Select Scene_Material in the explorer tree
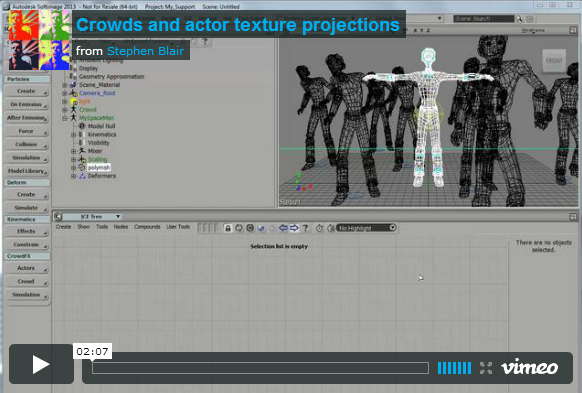Viewport: 582px width, 393px height. 99,85
